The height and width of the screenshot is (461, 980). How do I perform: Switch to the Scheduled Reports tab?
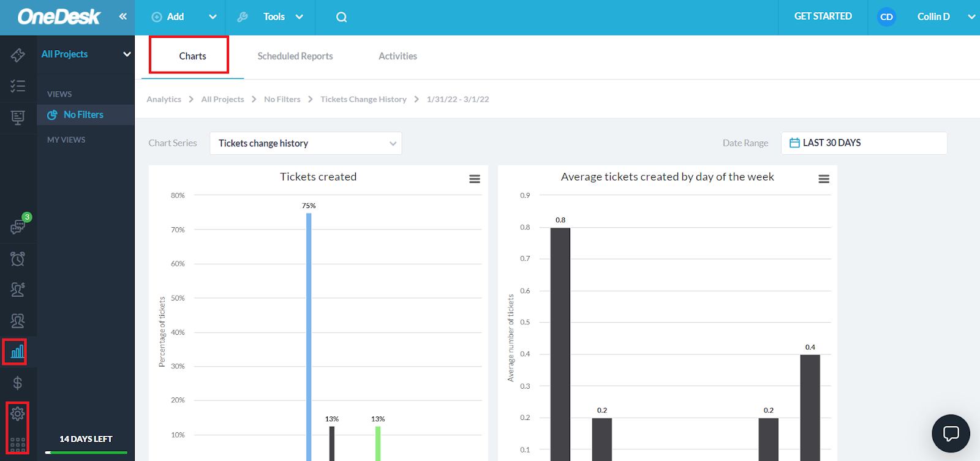point(295,56)
